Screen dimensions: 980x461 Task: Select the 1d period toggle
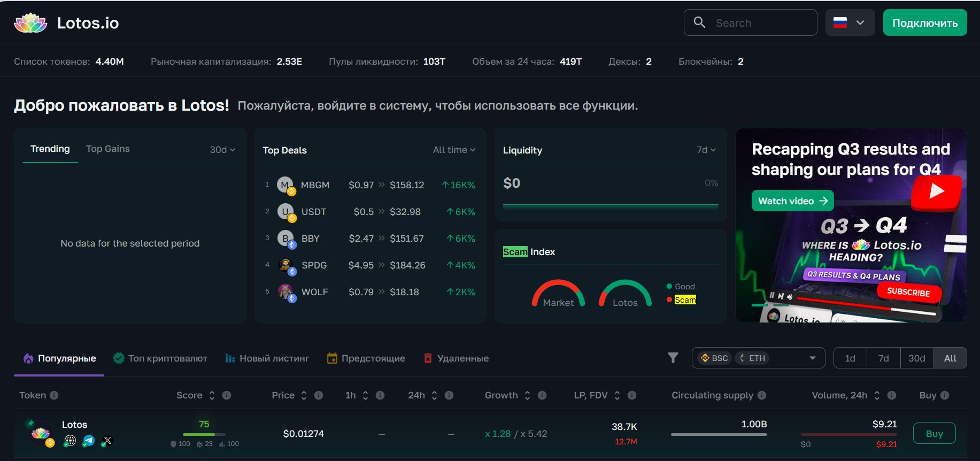pyautogui.click(x=850, y=358)
